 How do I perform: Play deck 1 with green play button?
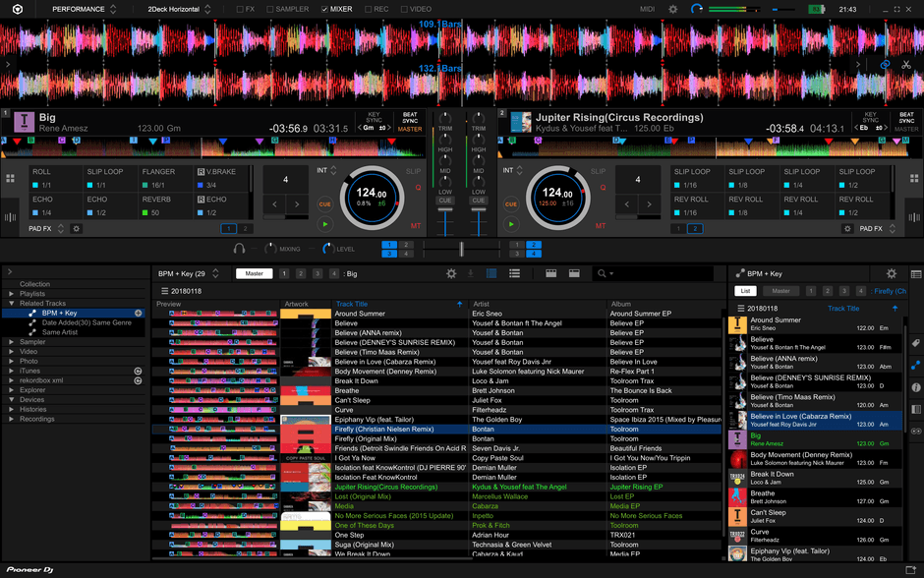[x=324, y=224]
